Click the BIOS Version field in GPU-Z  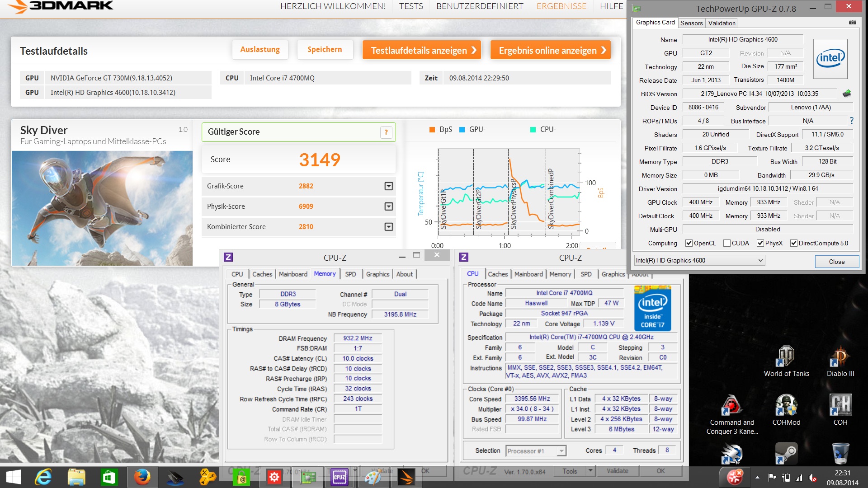tap(760, 94)
